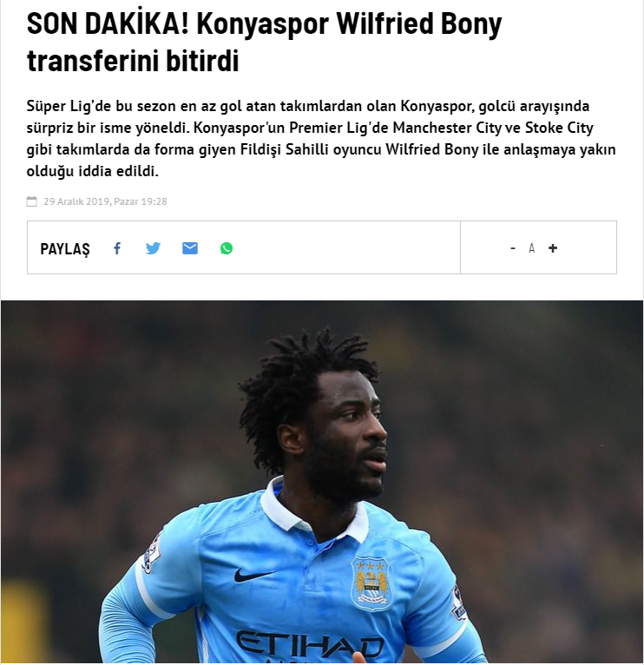The image size is (644, 665).
Task: Click 'transferini bitirdi' in the headline
Action: (x=133, y=60)
